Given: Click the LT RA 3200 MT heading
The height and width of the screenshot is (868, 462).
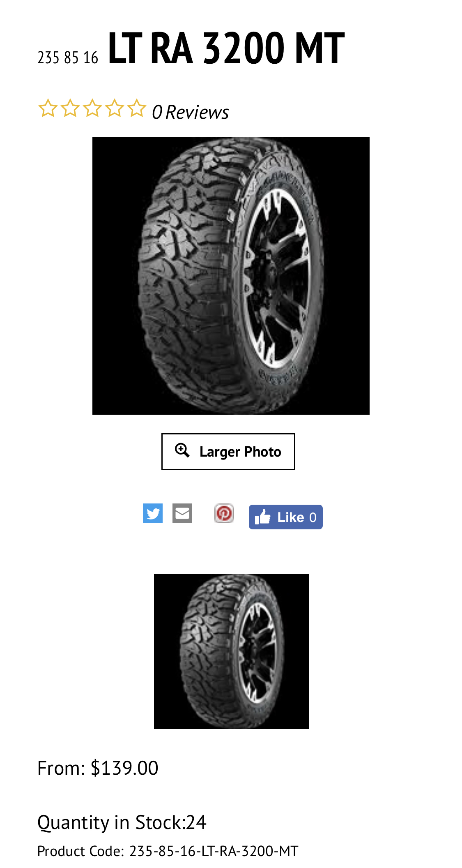Looking at the screenshot, I should (226, 48).
